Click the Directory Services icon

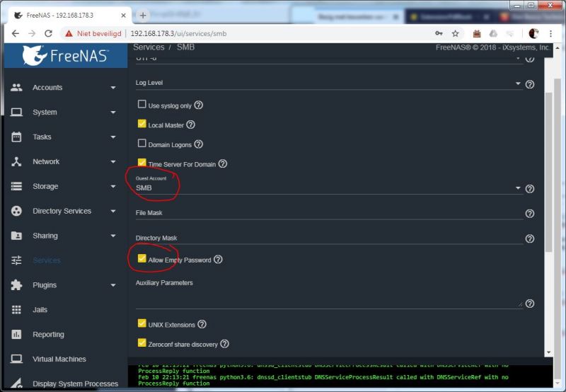(16, 211)
